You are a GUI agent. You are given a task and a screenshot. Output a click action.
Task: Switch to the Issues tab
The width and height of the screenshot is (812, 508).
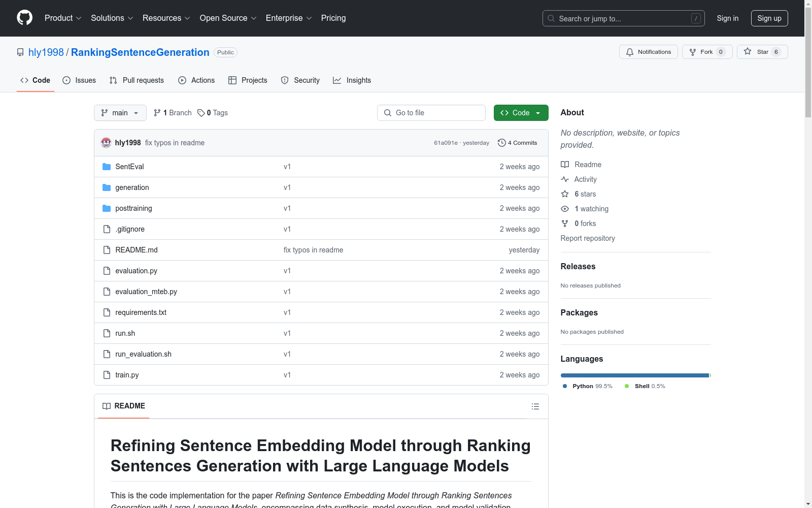click(x=79, y=80)
